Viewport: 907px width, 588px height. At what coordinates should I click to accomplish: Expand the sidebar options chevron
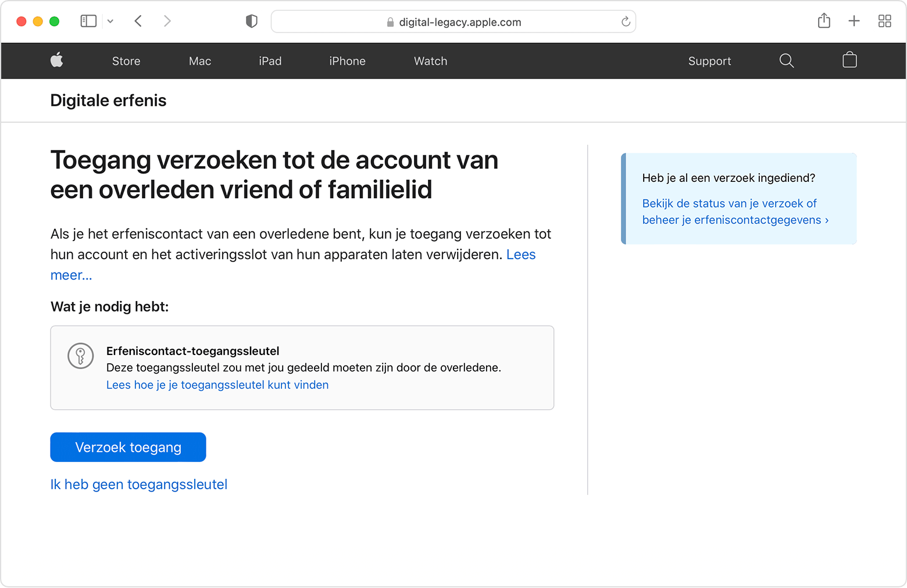coord(110,21)
